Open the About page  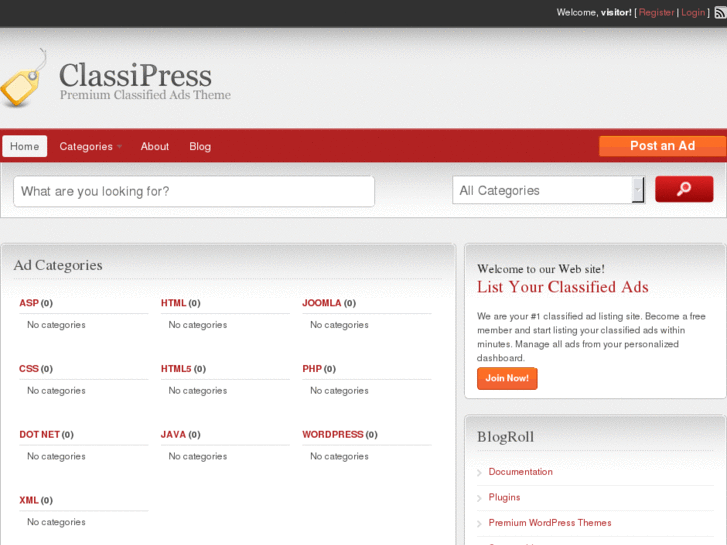click(155, 147)
